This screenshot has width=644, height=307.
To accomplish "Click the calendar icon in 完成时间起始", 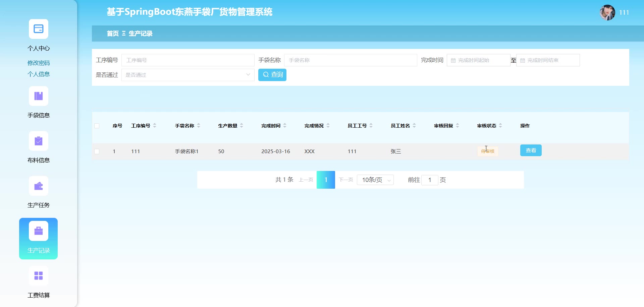I will click(x=453, y=61).
